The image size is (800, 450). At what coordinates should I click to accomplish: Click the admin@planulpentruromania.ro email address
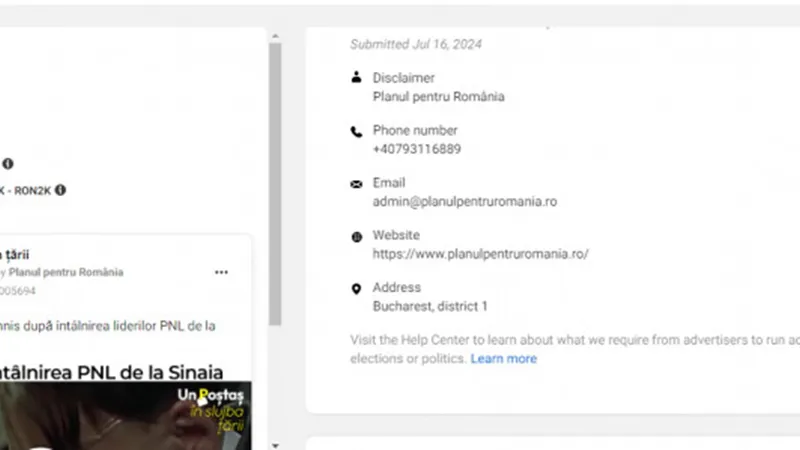(x=465, y=202)
